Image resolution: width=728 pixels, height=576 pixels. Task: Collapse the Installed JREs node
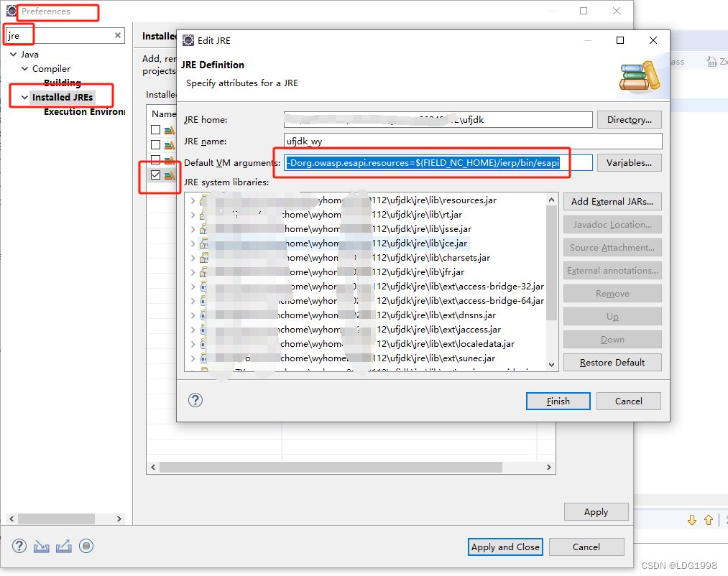click(x=24, y=98)
